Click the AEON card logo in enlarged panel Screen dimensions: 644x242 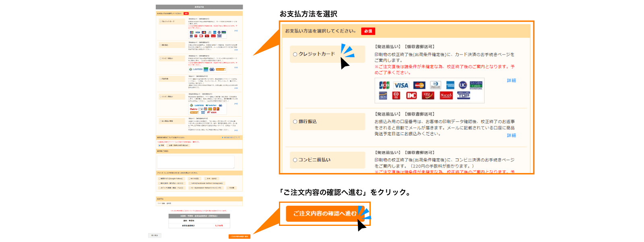click(x=383, y=96)
